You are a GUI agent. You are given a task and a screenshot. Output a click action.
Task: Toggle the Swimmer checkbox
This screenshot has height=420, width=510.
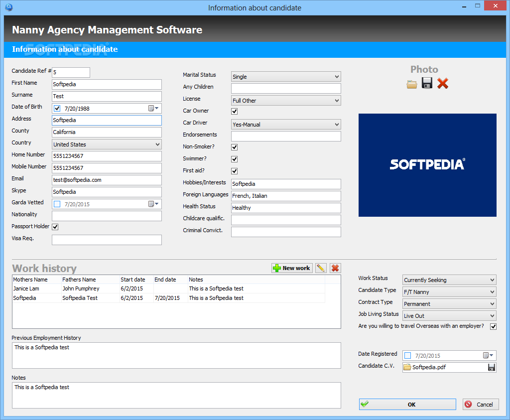point(235,159)
